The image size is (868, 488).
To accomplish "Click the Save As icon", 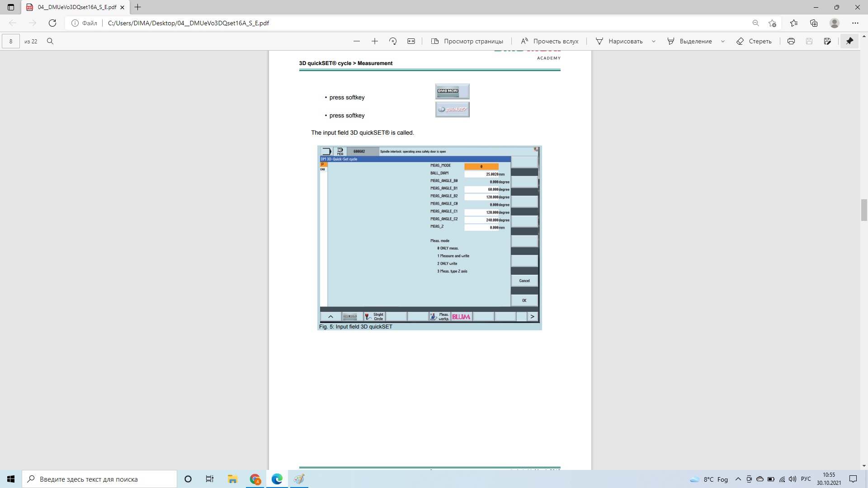I will [827, 41].
